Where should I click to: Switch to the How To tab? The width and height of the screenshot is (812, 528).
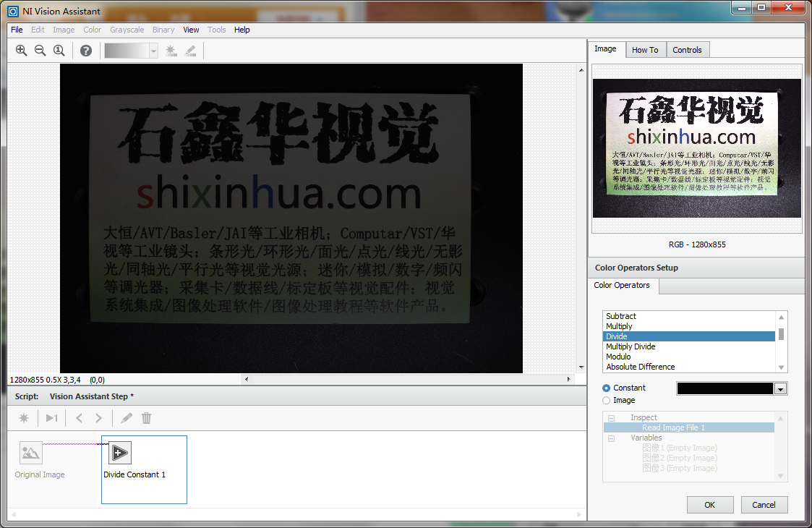click(645, 50)
